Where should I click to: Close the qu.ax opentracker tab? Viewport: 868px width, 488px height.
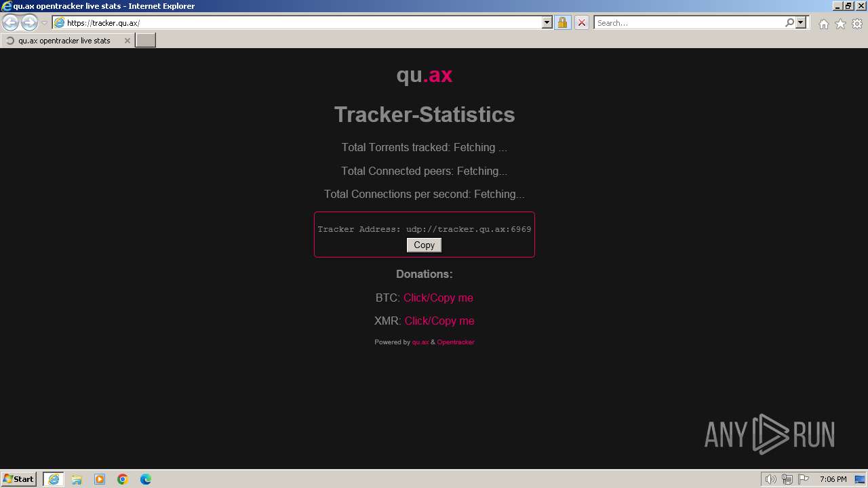pos(127,41)
